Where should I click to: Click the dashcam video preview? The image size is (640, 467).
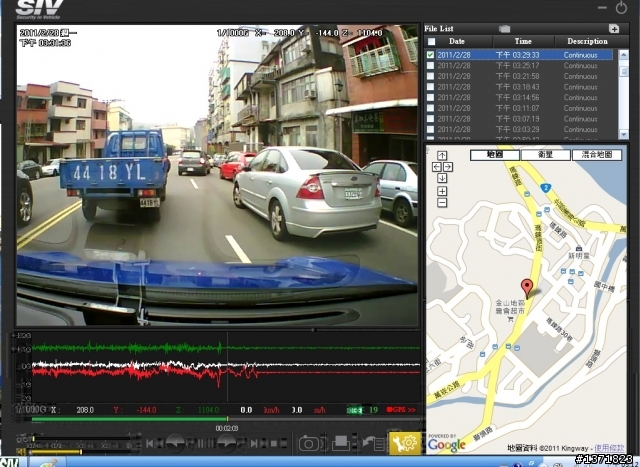click(x=217, y=175)
